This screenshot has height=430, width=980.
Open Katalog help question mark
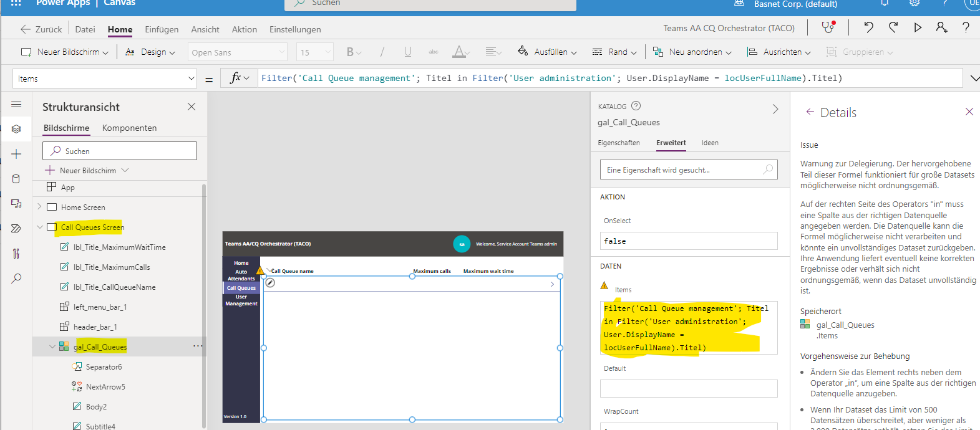coord(636,106)
